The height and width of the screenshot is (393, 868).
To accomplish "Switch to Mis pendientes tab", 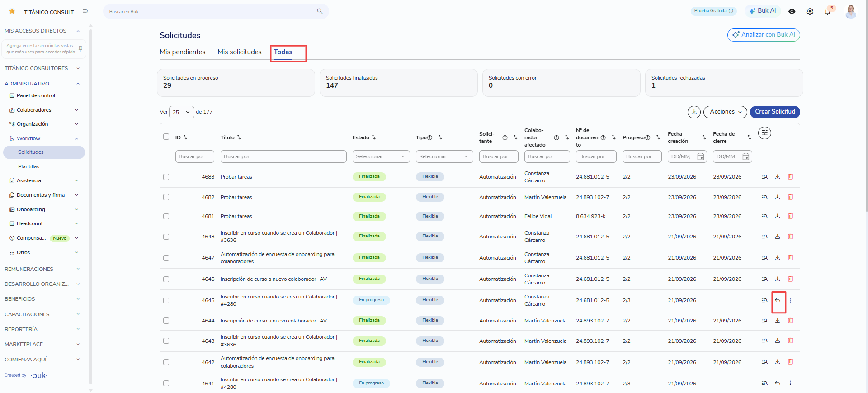I will click(x=183, y=52).
